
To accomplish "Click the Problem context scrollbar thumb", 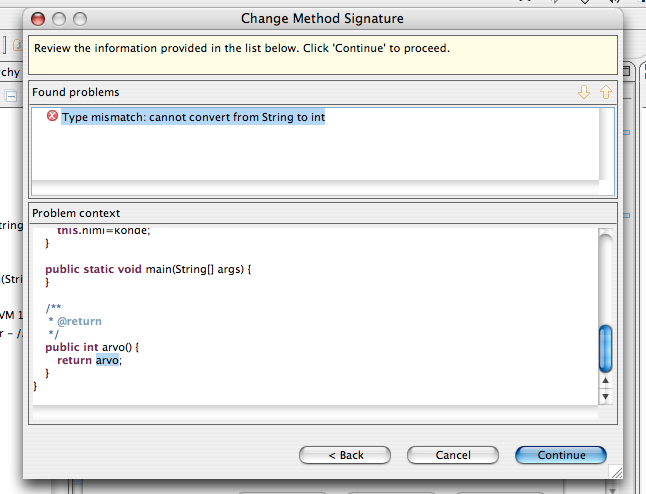I will click(x=605, y=349).
